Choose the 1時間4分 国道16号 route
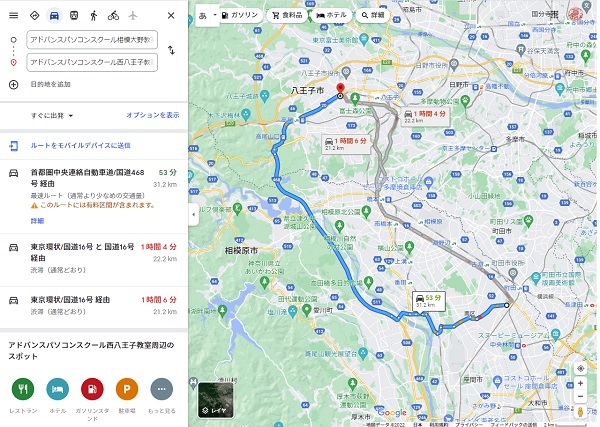The height and width of the screenshot is (427, 600). 94,258
